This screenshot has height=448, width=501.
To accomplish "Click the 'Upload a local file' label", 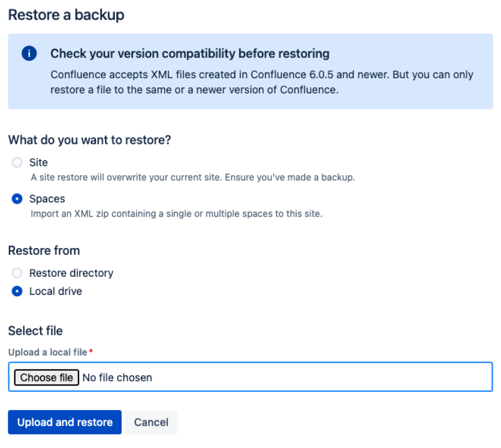I will click(48, 352).
